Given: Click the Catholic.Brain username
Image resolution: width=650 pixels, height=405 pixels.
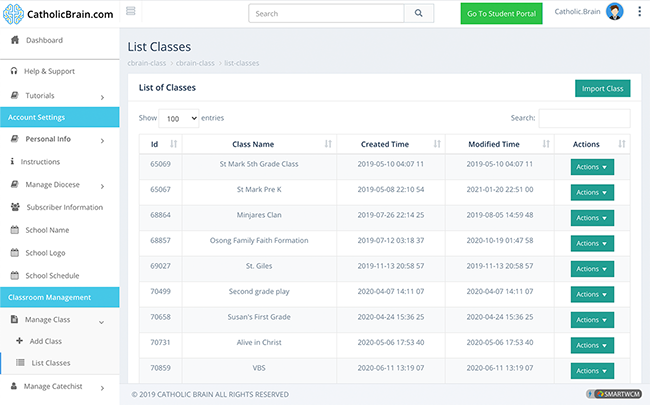Looking at the screenshot, I should pyautogui.click(x=577, y=12).
